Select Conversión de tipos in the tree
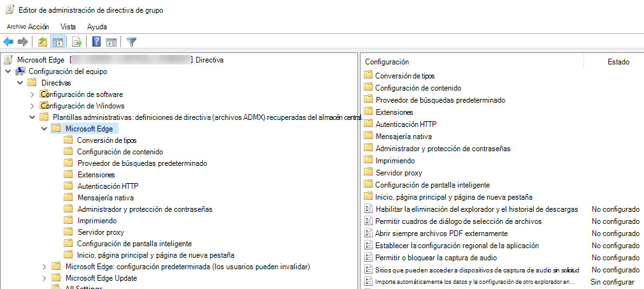 point(107,140)
